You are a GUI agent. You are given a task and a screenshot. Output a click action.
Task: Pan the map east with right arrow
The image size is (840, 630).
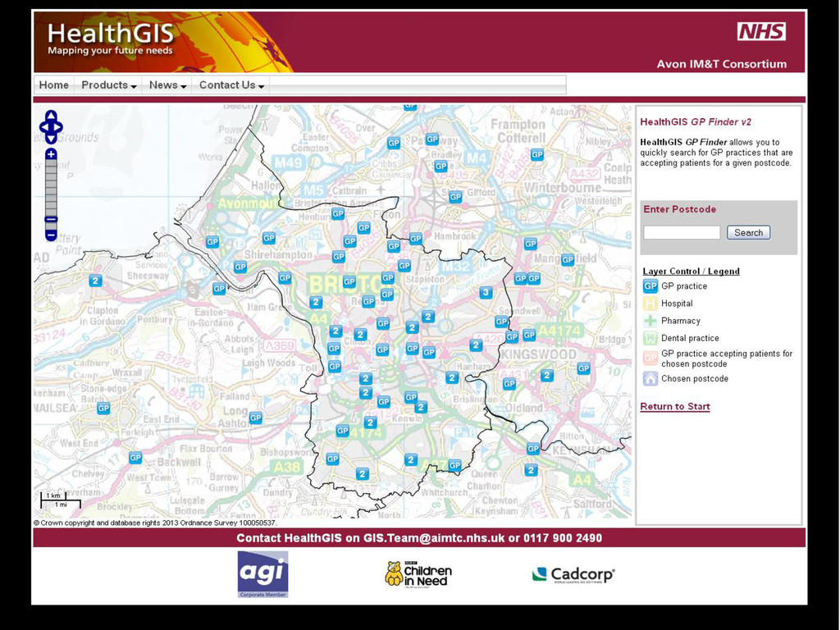[x=59, y=127]
